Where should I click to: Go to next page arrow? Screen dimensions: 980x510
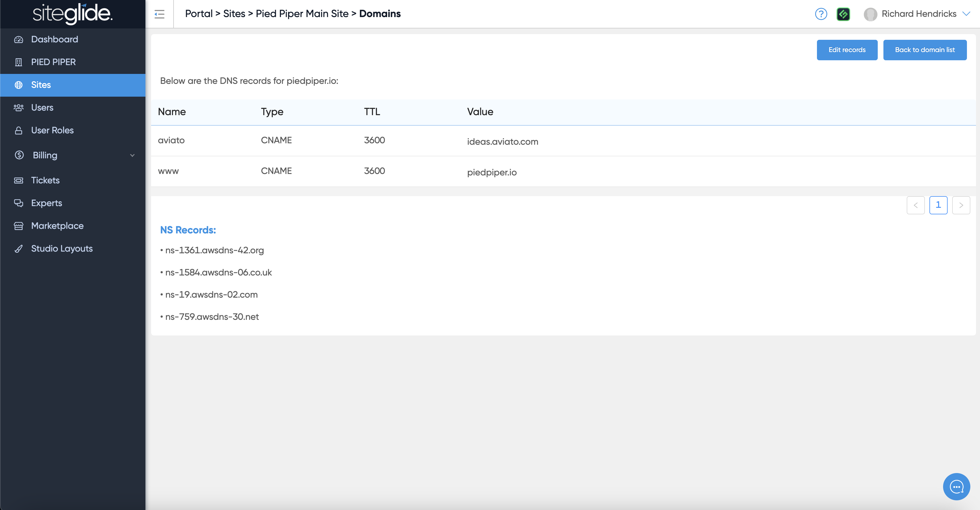click(x=961, y=205)
